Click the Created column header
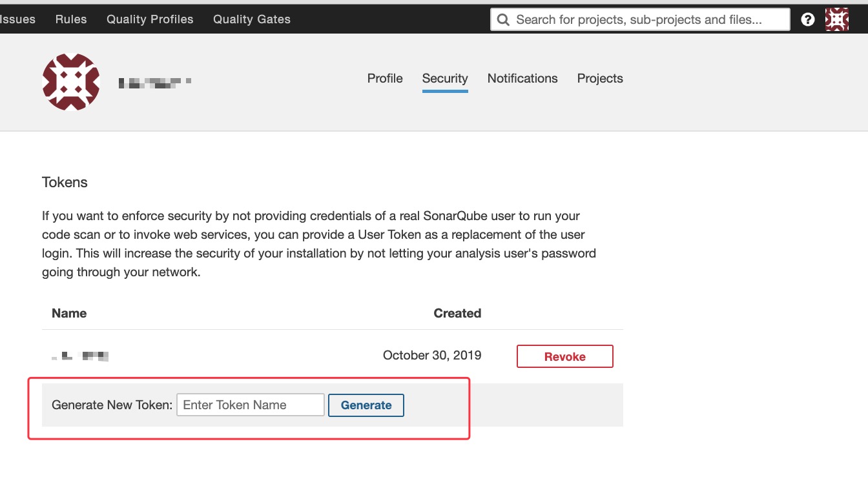The width and height of the screenshot is (868, 497). (x=457, y=314)
